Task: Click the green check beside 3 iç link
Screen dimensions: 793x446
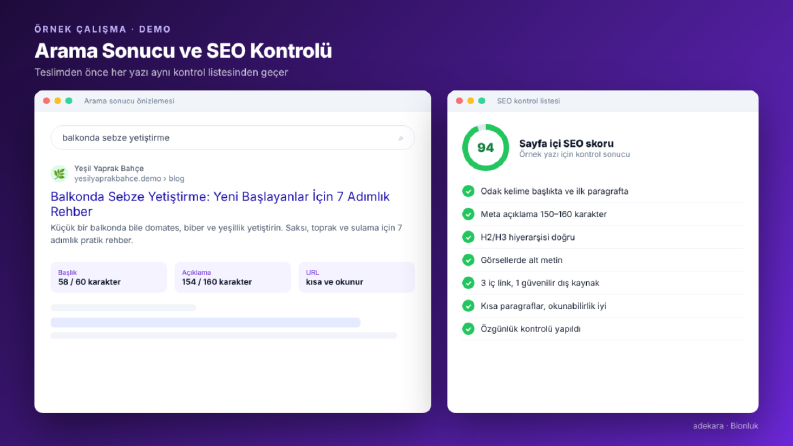Action: click(x=468, y=283)
